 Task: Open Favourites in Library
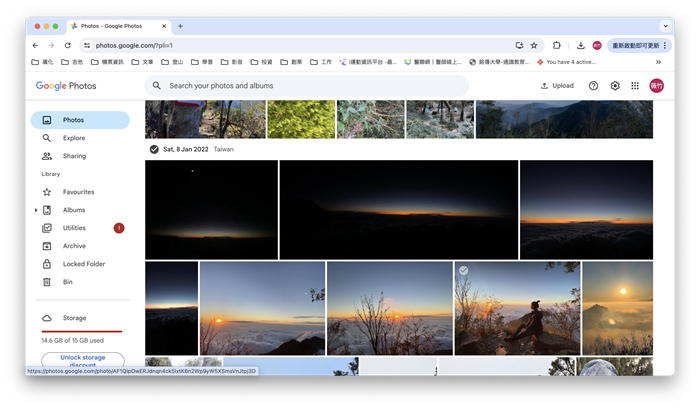pos(78,192)
